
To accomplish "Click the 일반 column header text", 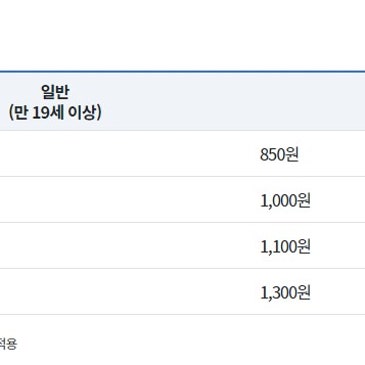I will pos(55,92).
